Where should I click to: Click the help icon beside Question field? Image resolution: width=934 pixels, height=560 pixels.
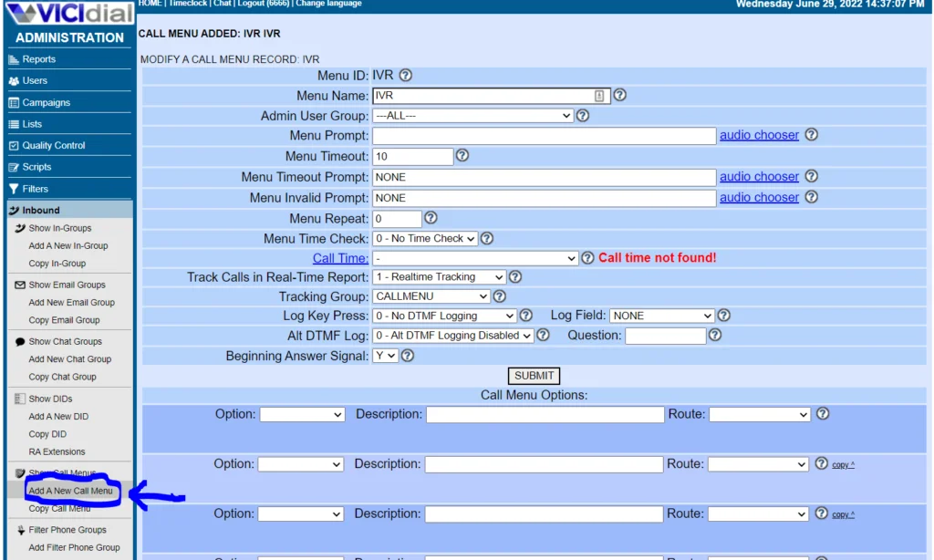[715, 335]
